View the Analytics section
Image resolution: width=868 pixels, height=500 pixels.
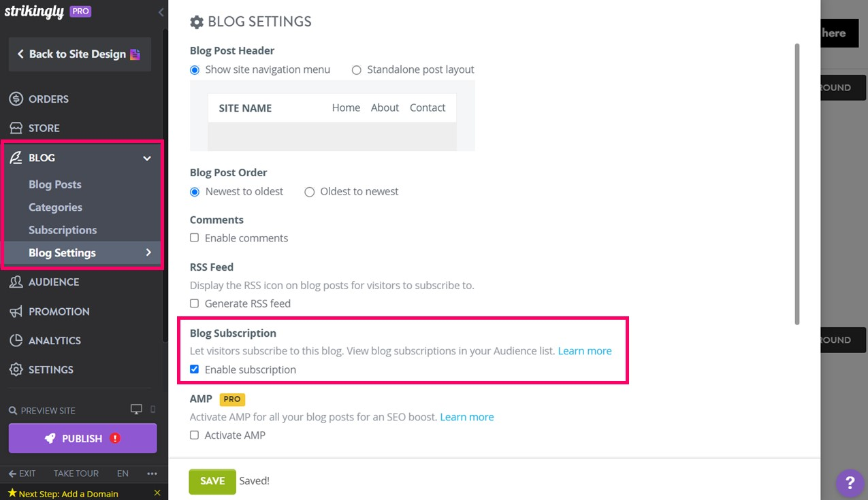pyautogui.click(x=56, y=340)
